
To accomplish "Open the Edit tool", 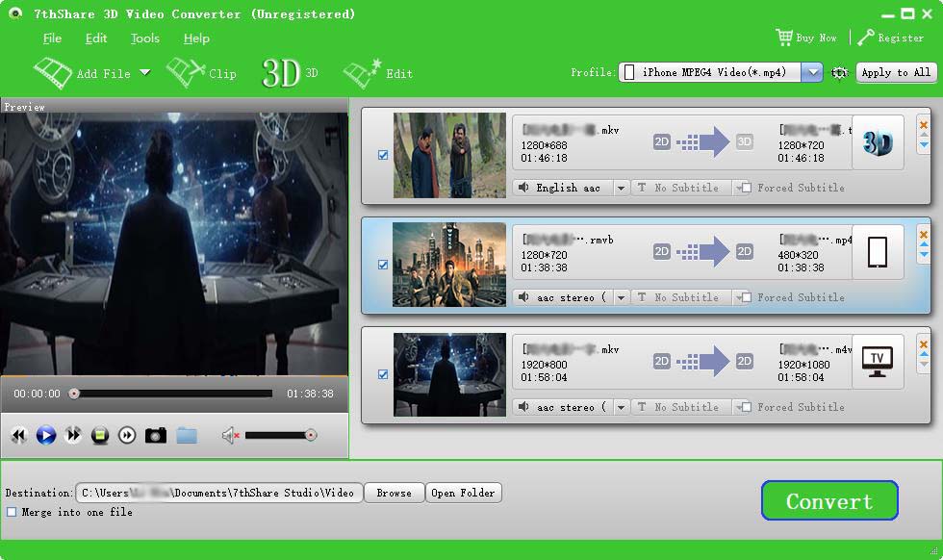I will [x=383, y=72].
